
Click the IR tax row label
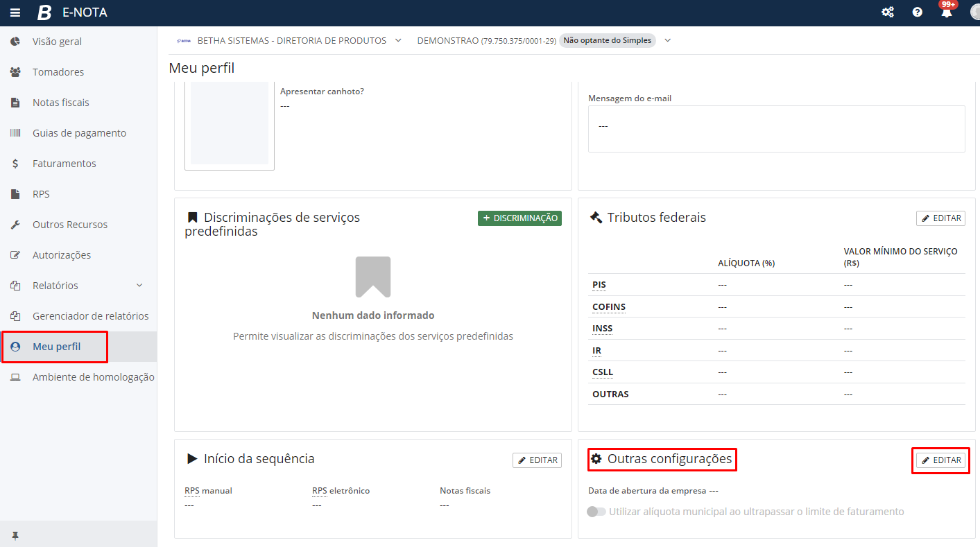(596, 351)
